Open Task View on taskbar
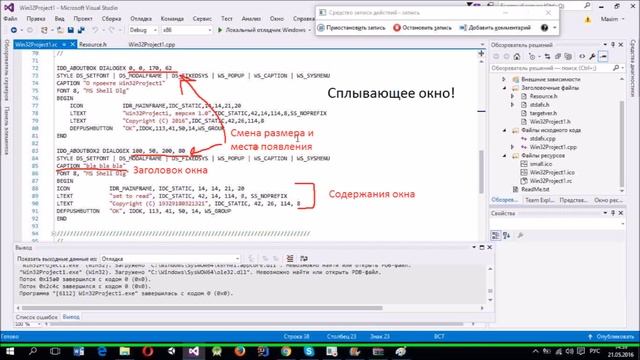The height and width of the screenshot is (360, 640). tap(55, 351)
